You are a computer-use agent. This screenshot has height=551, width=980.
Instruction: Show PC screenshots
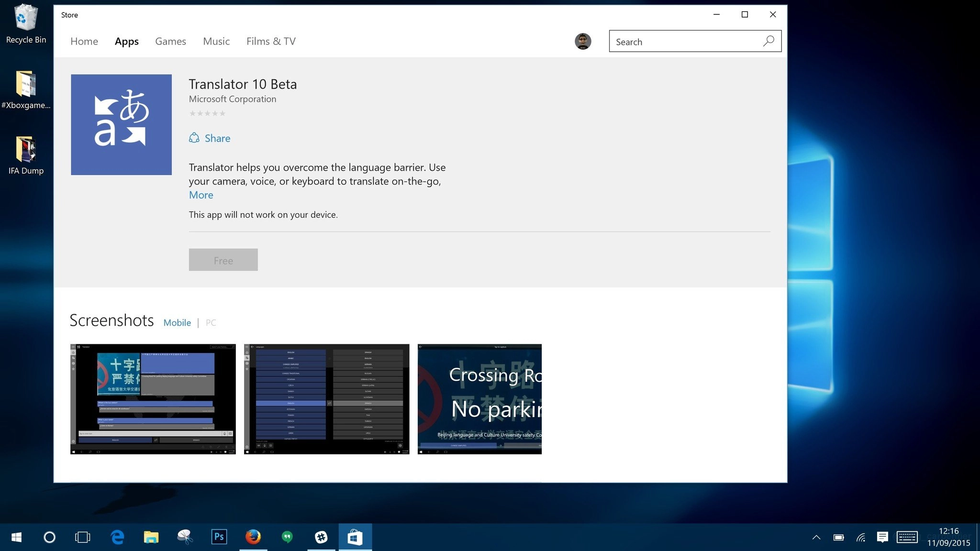click(211, 323)
